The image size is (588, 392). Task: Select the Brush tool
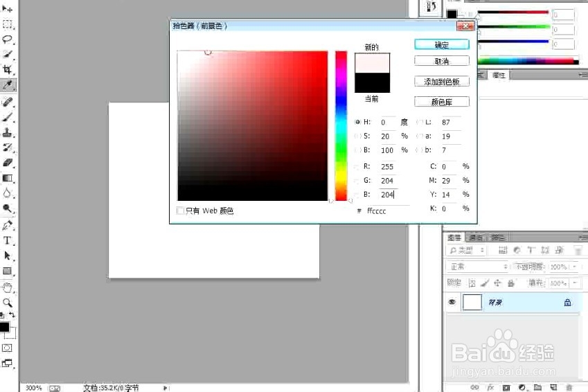(7, 117)
